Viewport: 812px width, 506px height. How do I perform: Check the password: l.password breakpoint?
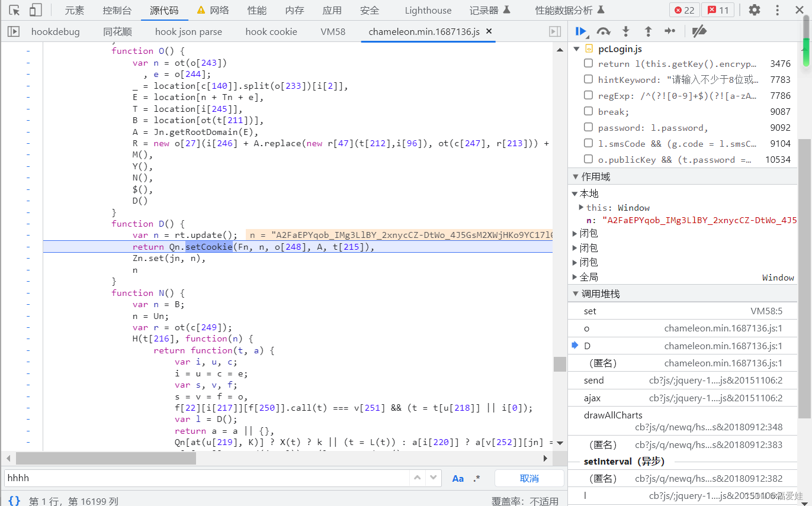(588, 127)
